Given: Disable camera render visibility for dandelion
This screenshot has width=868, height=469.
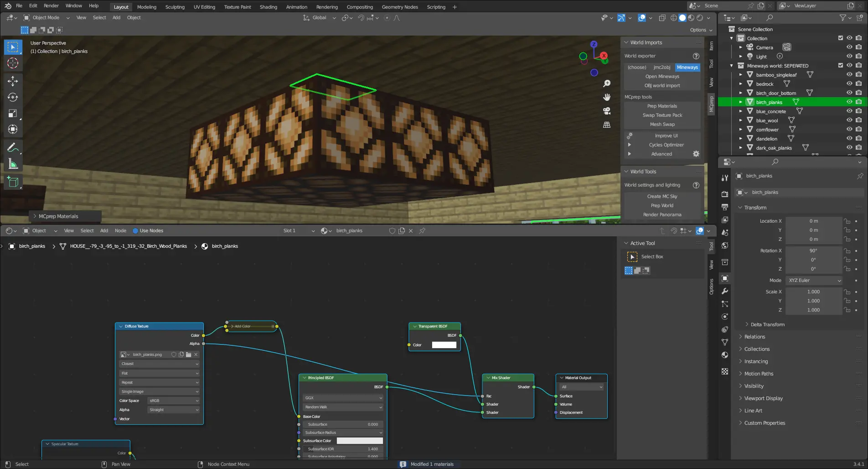Looking at the screenshot, I should [x=859, y=138].
